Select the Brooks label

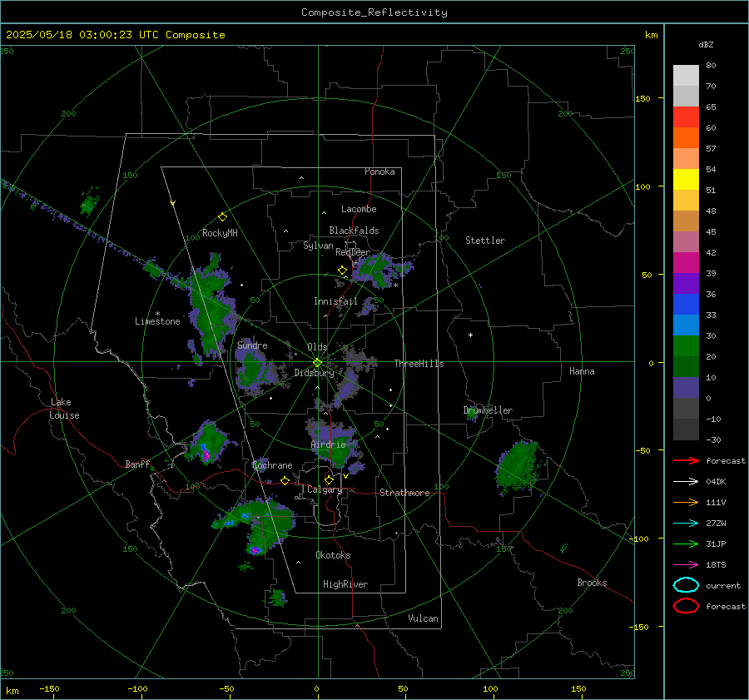tap(592, 583)
